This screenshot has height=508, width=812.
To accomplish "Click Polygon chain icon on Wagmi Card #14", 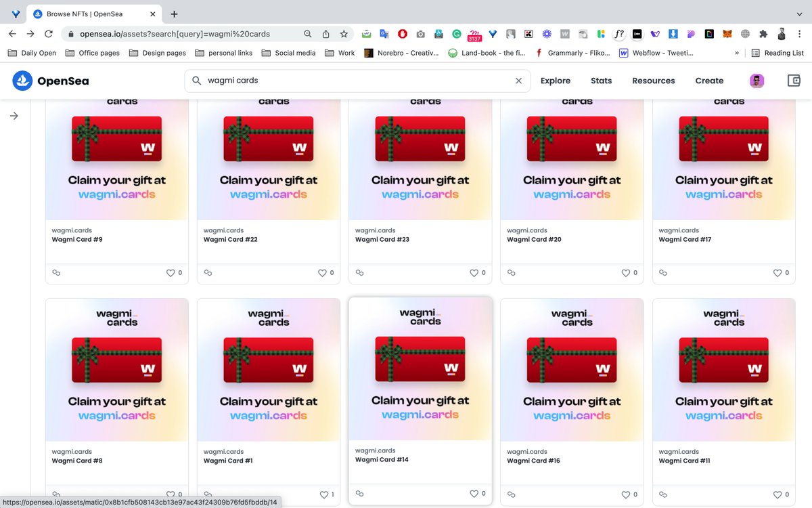I will [359, 493].
